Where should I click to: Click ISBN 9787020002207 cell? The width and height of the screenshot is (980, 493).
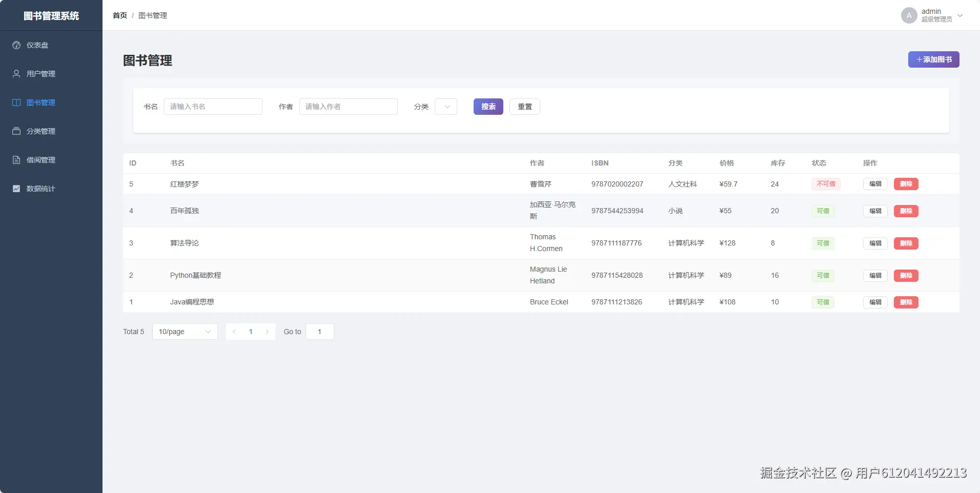(x=617, y=184)
